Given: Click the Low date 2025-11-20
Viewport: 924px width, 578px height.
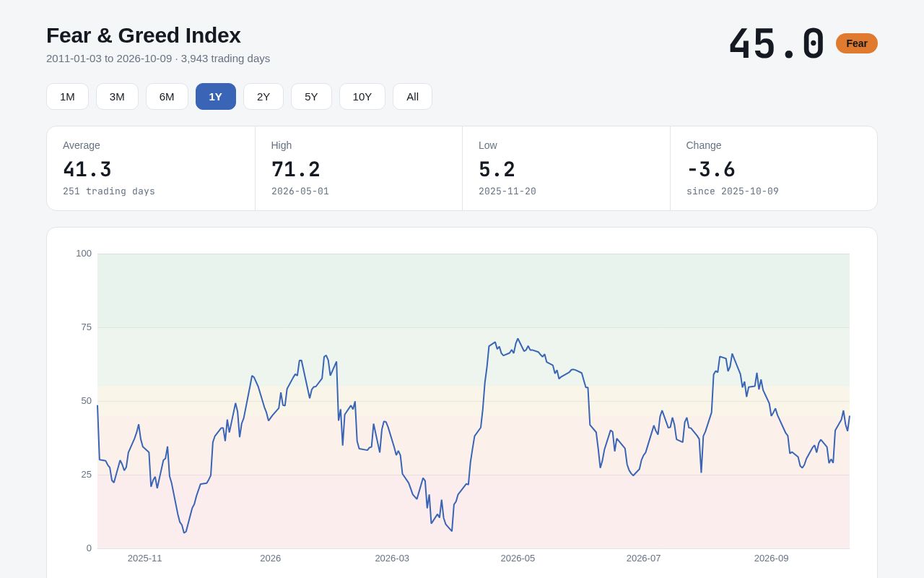Looking at the screenshot, I should click(x=507, y=191).
